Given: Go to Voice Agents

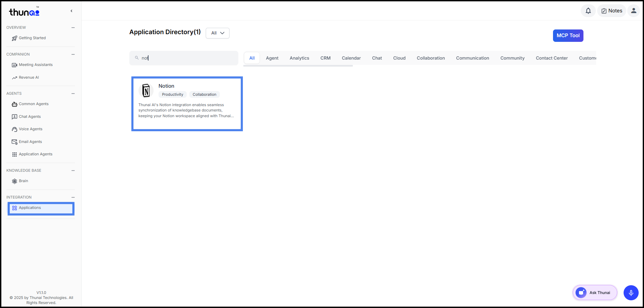Looking at the screenshot, I should point(31,129).
